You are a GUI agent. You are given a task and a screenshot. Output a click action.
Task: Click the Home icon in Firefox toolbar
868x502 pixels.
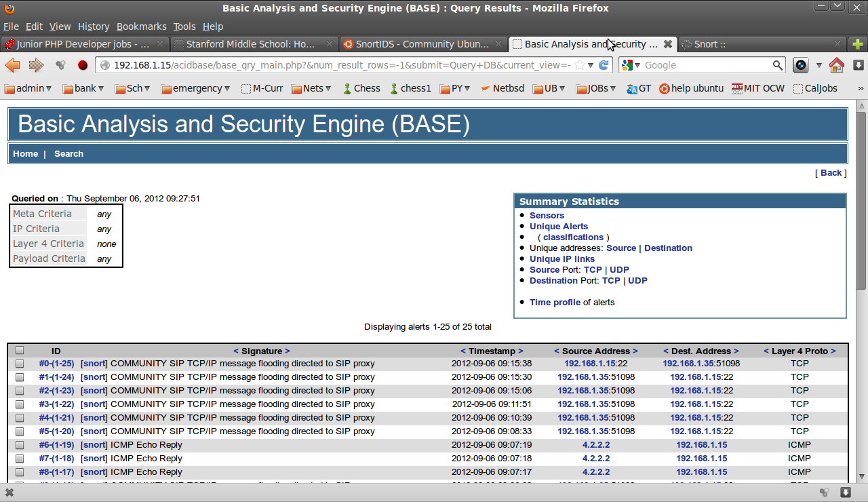(837, 65)
